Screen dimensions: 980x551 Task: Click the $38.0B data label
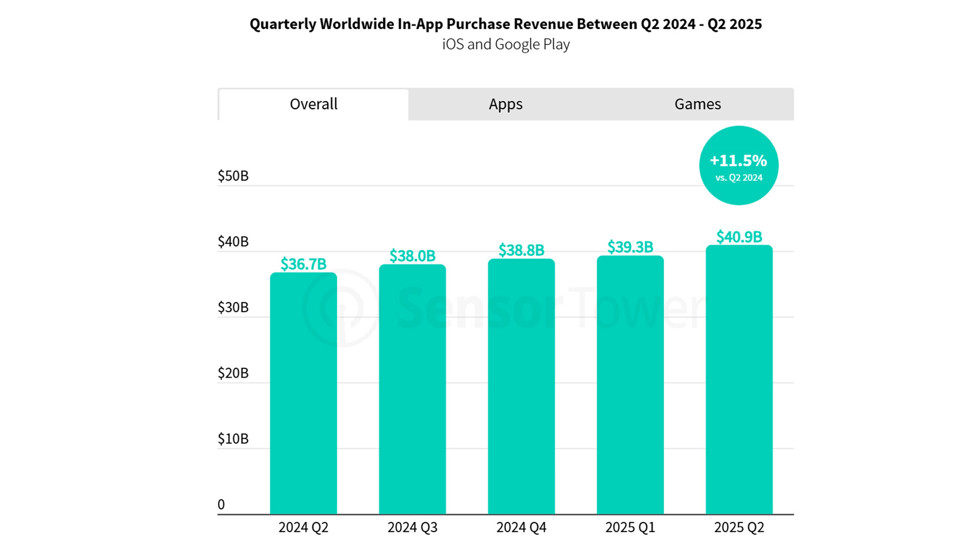pos(412,256)
